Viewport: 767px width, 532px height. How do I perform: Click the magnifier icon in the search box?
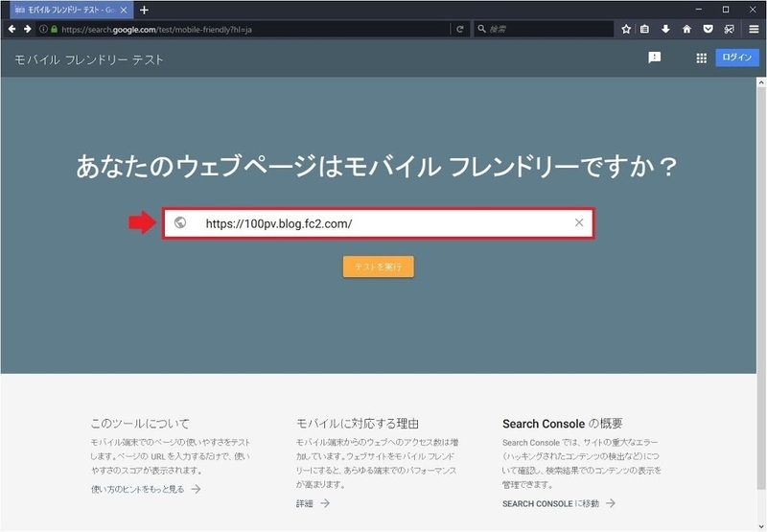tap(482, 30)
